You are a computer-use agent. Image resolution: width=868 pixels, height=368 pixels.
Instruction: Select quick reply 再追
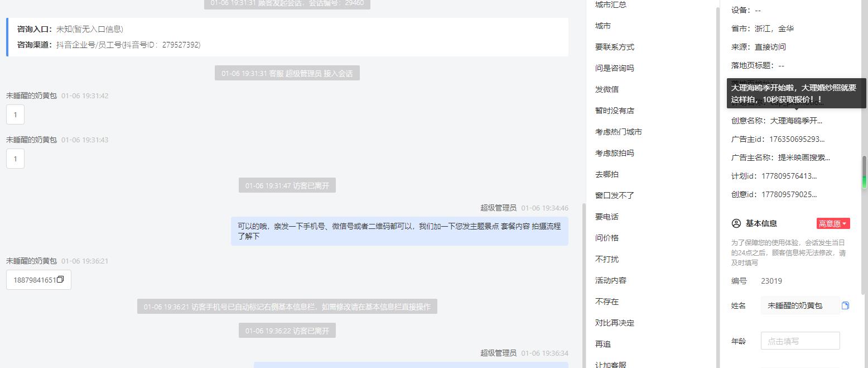point(602,344)
